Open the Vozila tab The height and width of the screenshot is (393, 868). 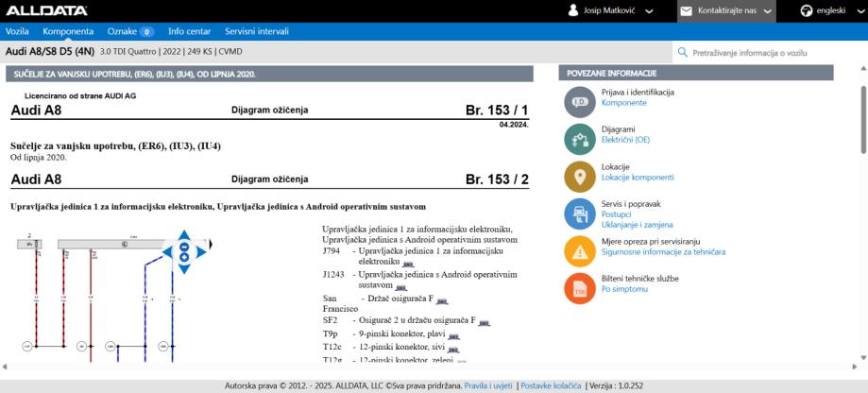[17, 31]
